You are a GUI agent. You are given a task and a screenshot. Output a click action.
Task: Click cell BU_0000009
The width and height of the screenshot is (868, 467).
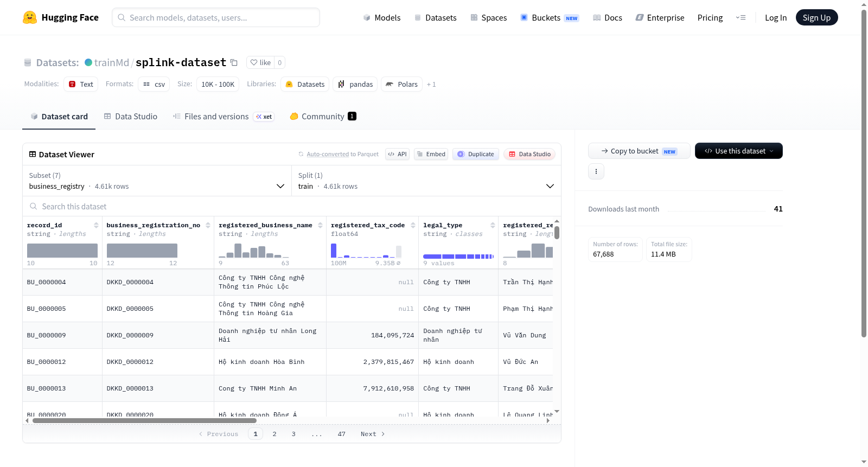[x=62, y=335]
